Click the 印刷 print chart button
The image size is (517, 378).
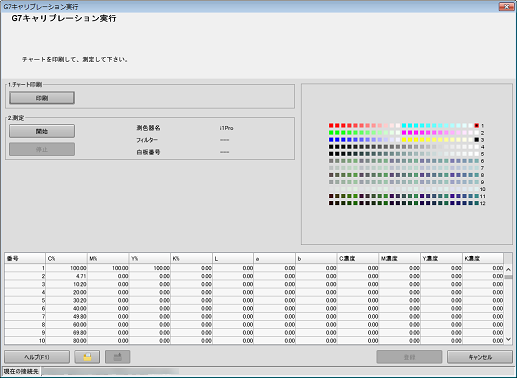point(42,98)
